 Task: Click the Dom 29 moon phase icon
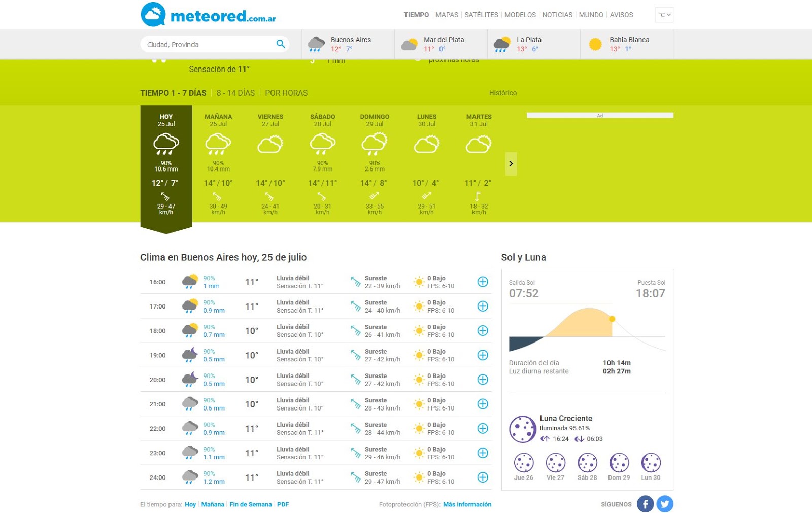(x=619, y=463)
